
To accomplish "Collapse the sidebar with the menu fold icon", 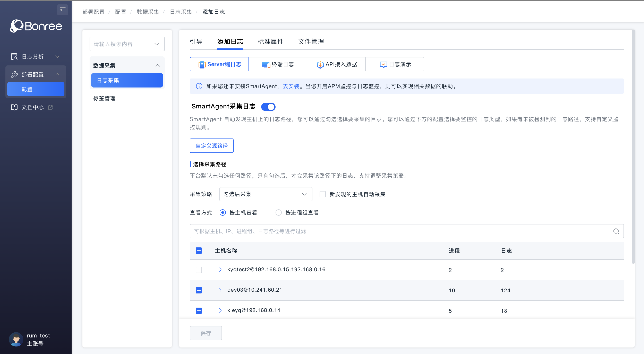I will 62,10.
